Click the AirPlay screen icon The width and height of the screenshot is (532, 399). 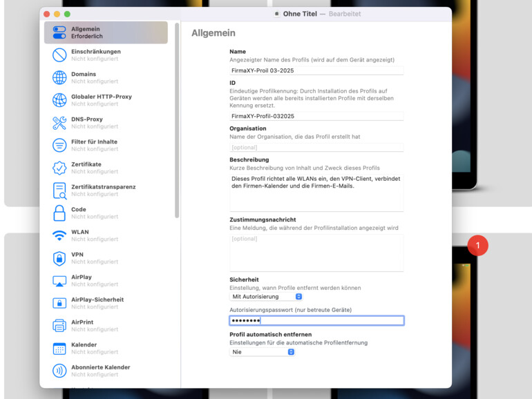coord(59,281)
